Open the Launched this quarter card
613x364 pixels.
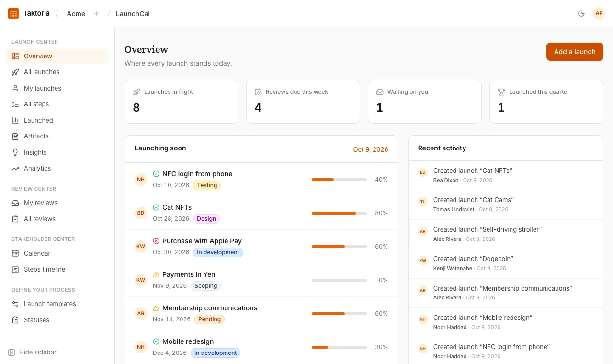(x=546, y=102)
